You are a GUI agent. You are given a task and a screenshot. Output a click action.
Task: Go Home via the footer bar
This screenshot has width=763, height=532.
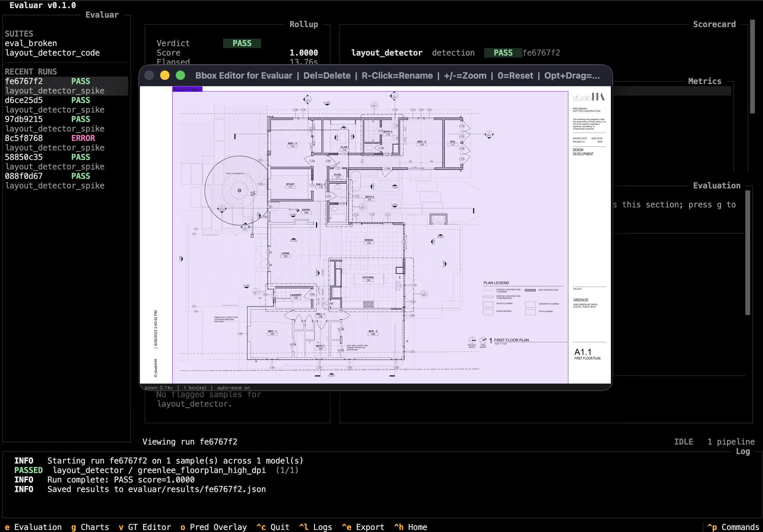411,527
